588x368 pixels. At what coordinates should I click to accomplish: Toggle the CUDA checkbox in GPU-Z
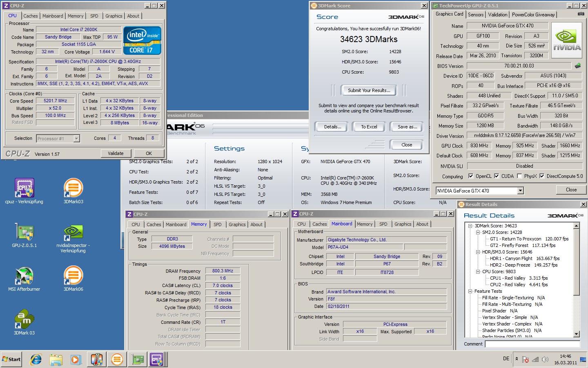click(497, 176)
